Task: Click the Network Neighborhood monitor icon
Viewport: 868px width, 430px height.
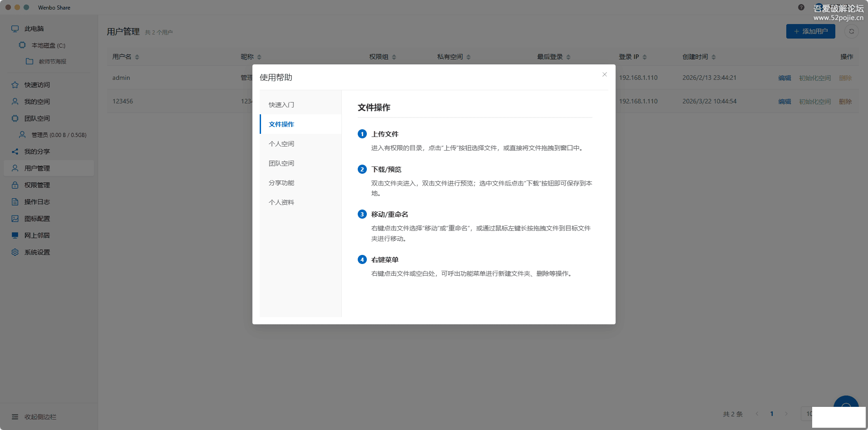Action: click(15, 235)
